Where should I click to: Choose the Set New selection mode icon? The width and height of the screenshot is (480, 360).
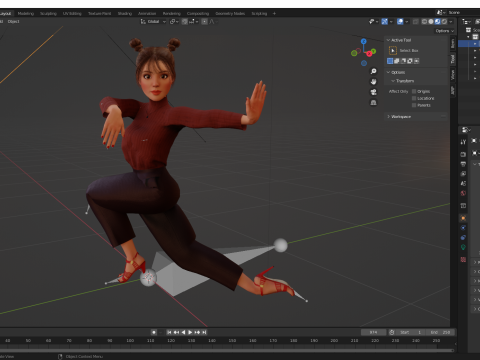(390, 61)
